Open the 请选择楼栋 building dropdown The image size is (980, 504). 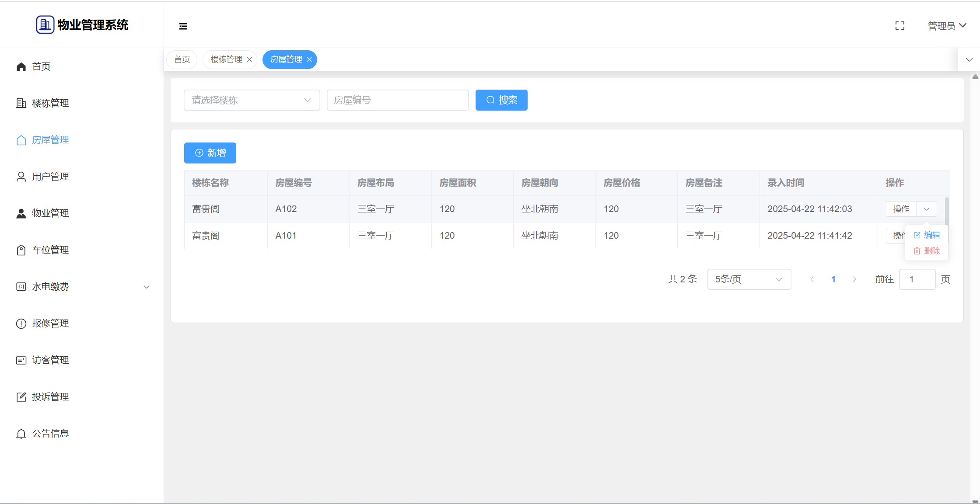pos(252,100)
